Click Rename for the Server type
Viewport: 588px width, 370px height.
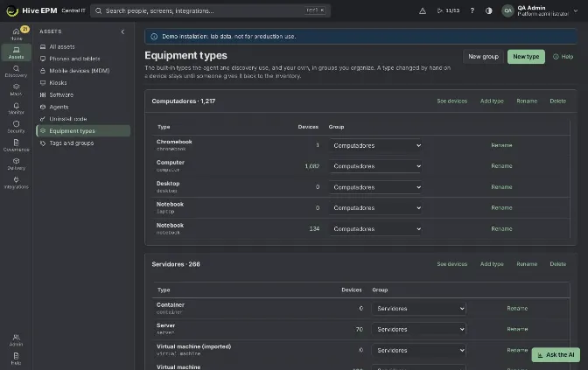[x=517, y=329]
